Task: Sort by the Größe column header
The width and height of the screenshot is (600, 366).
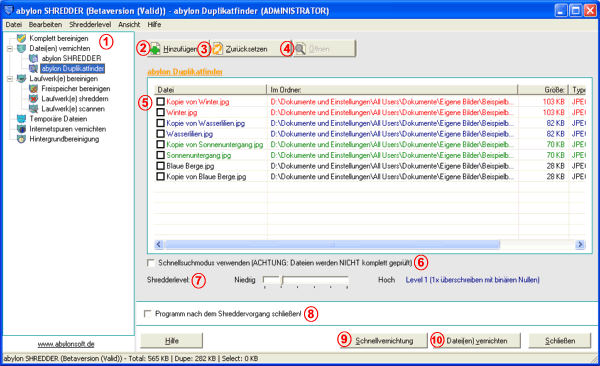Action: tap(543, 90)
